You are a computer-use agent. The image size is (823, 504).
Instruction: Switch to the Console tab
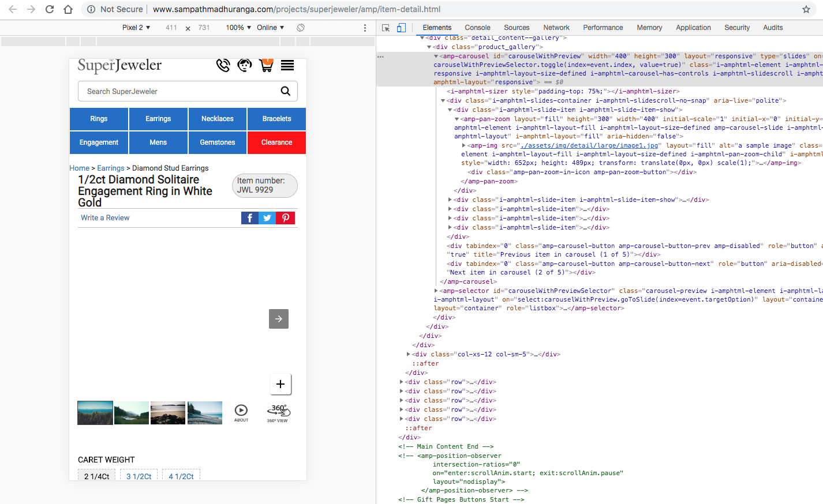click(477, 27)
